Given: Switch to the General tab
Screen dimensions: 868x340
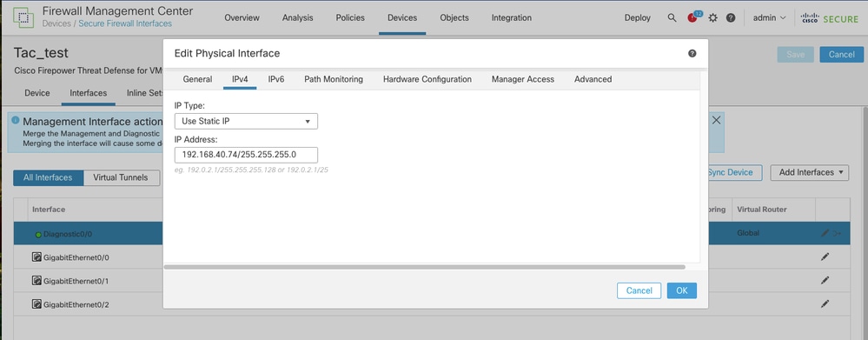Looking at the screenshot, I should 197,79.
